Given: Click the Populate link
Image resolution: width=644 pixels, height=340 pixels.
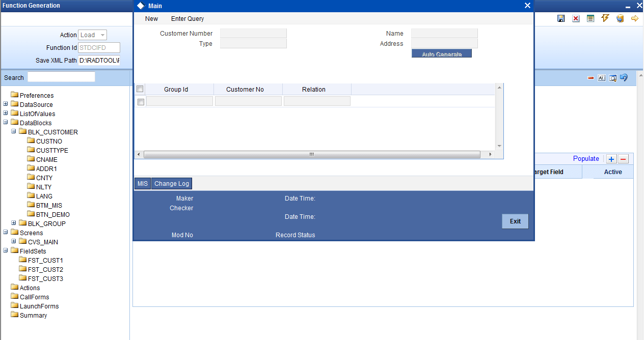Looking at the screenshot, I should [586, 159].
